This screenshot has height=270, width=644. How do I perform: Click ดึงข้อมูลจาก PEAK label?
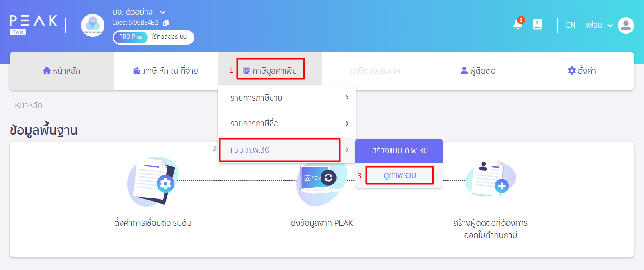[322, 223]
